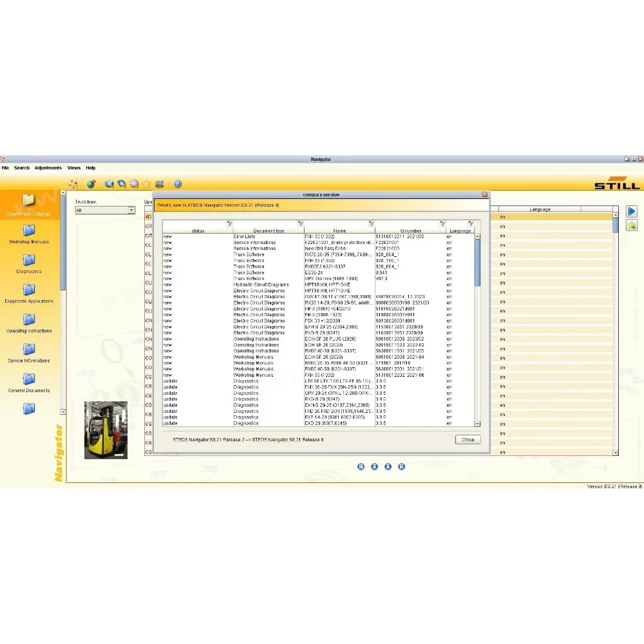Click the gear settings icon in toolbar
The height and width of the screenshot is (644, 644).
(135, 184)
